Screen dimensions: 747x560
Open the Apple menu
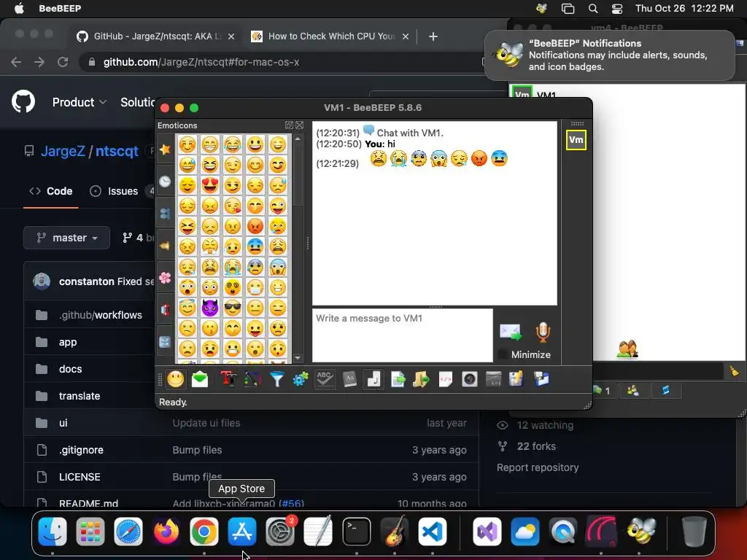[19, 8]
